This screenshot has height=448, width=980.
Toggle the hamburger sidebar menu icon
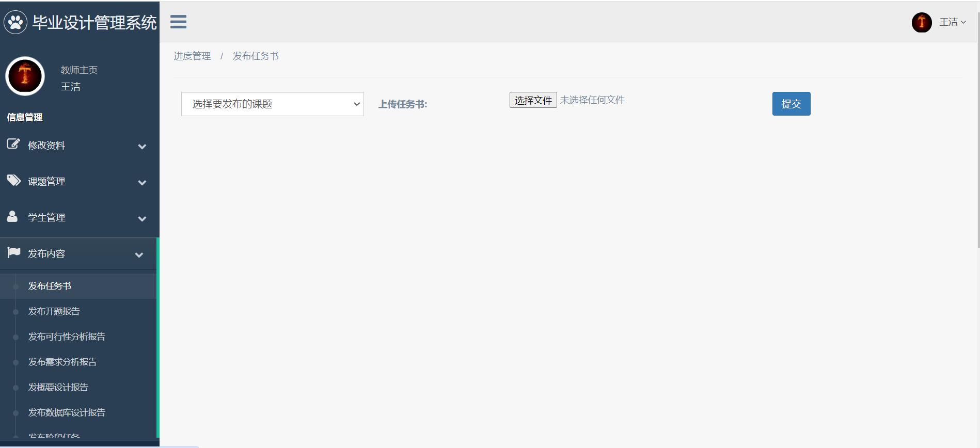point(178,22)
